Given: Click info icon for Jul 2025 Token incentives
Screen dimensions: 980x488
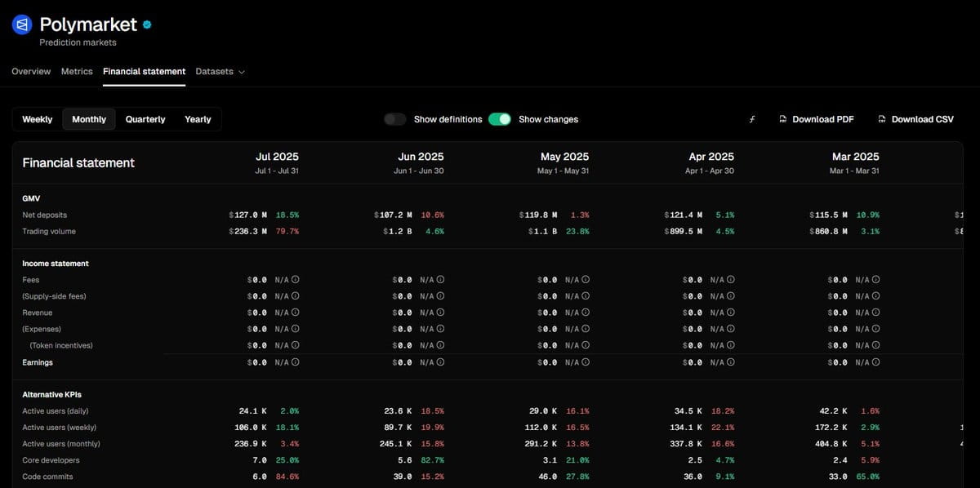Looking at the screenshot, I should click(x=296, y=345).
